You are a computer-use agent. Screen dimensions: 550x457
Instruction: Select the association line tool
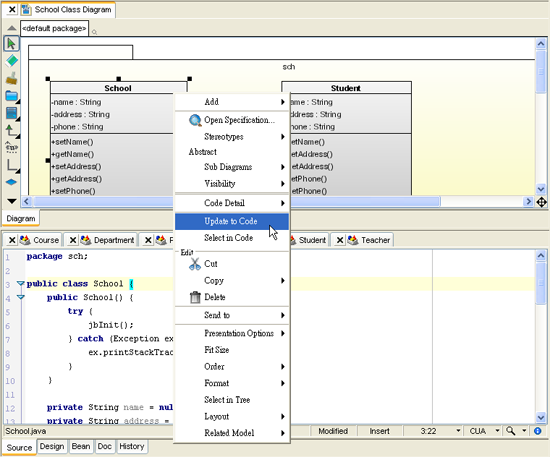12,165
